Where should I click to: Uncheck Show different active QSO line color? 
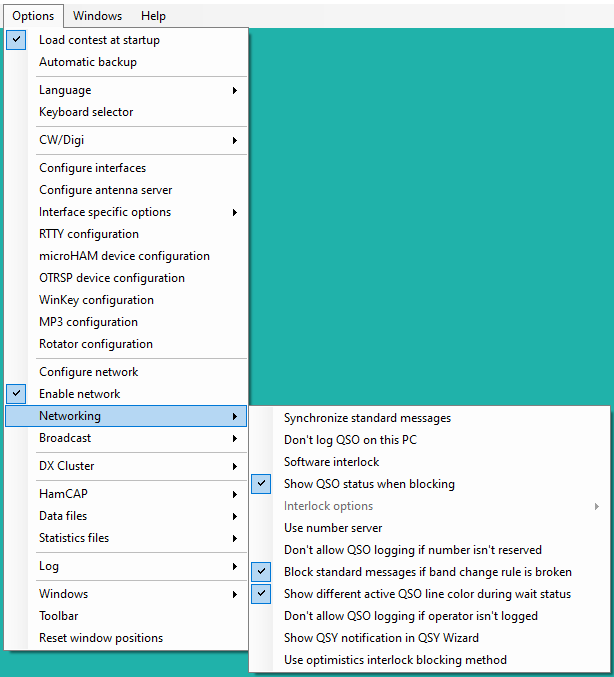tap(430, 594)
